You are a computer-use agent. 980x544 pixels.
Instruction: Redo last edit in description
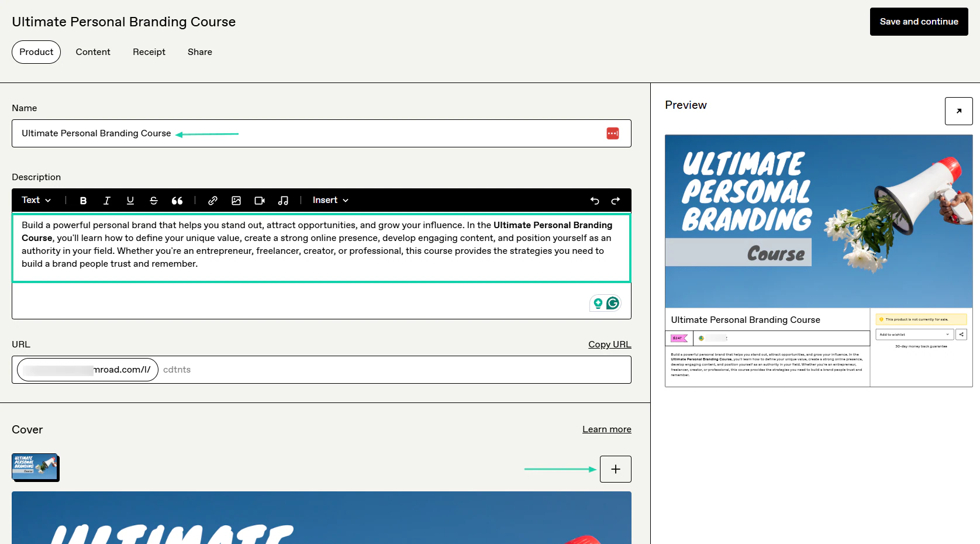[x=616, y=201]
